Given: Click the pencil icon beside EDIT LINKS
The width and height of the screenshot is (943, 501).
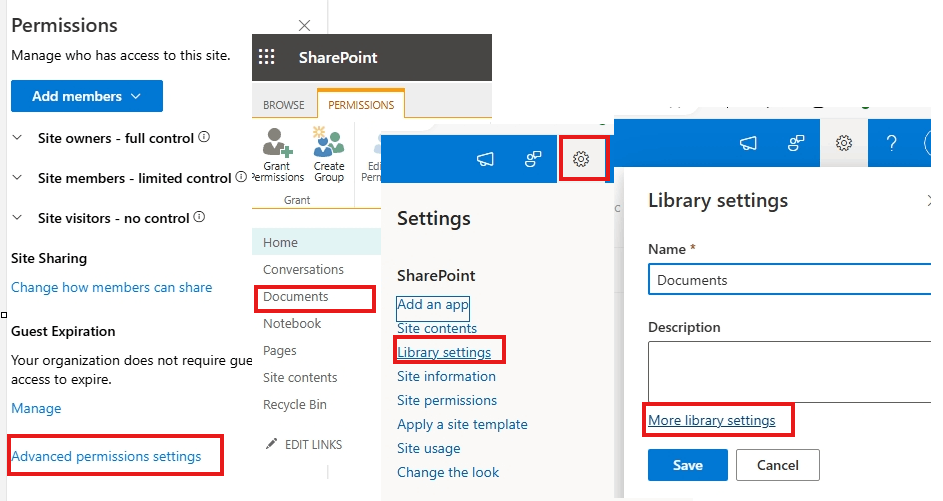Looking at the screenshot, I should [x=272, y=444].
